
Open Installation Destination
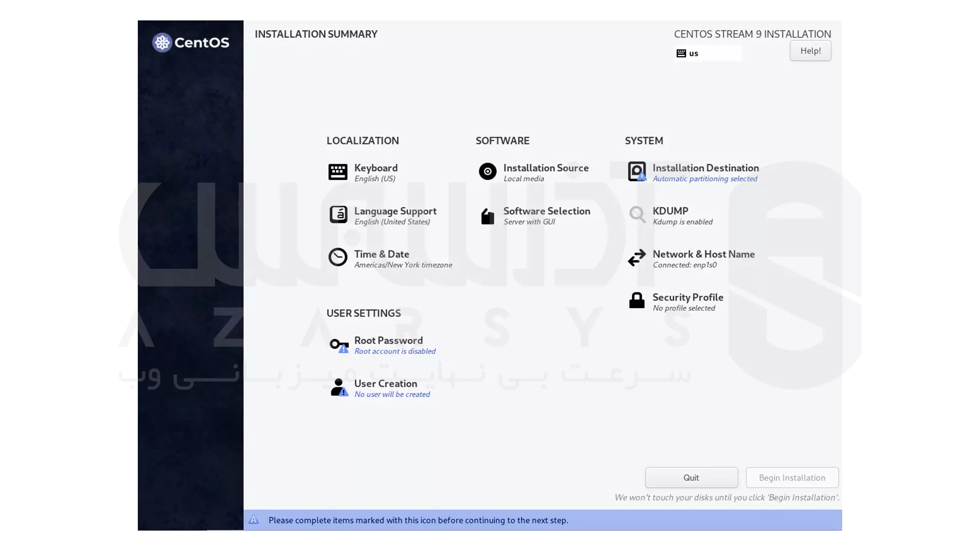pos(693,172)
